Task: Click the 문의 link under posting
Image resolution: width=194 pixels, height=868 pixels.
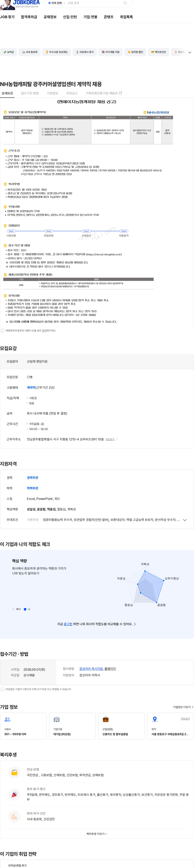Action: (x=44, y=331)
